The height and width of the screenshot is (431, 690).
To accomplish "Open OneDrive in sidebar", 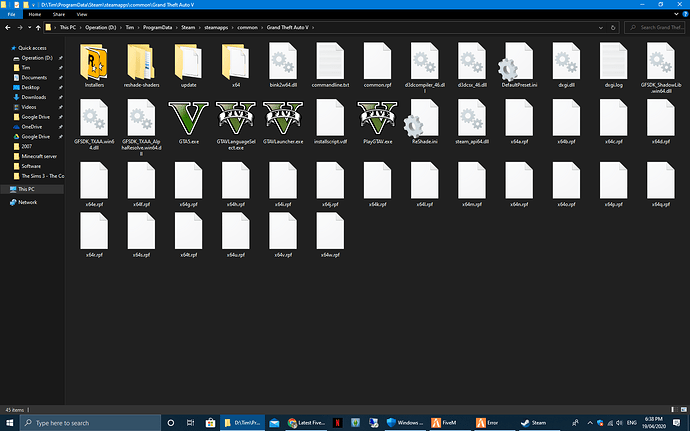I will pos(32,127).
